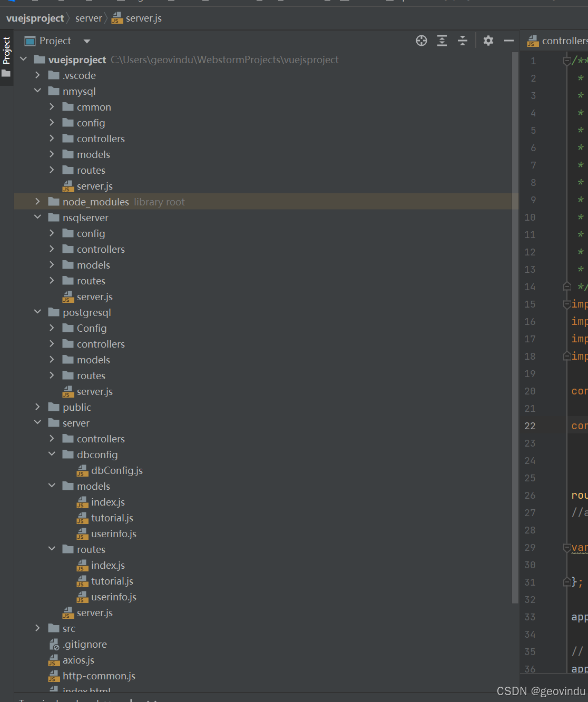The width and height of the screenshot is (588, 702).
Task: Select the .vscode folder
Action: pyautogui.click(x=79, y=75)
